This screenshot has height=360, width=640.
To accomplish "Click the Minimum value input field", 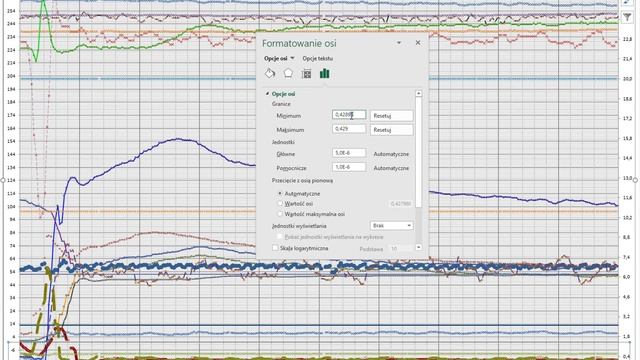I will (349, 115).
